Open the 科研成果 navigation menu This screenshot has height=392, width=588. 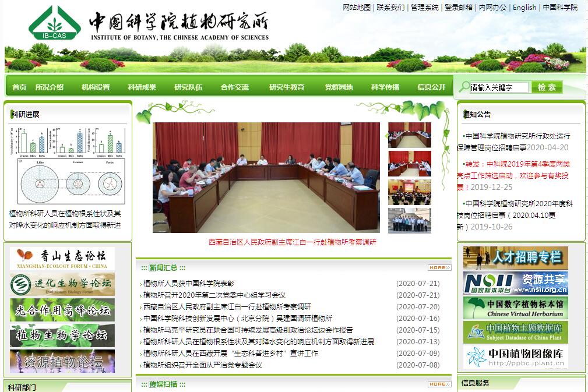point(142,87)
